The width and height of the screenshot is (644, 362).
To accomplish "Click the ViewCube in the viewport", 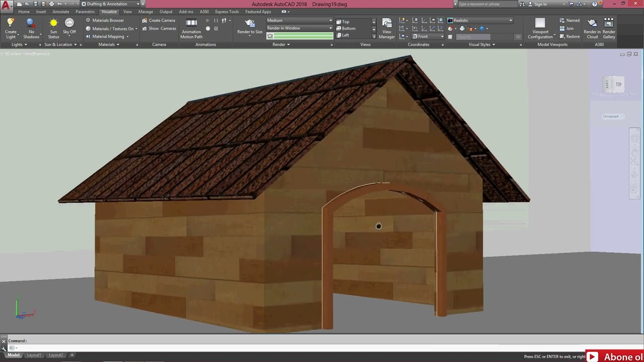I will [614, 84].
